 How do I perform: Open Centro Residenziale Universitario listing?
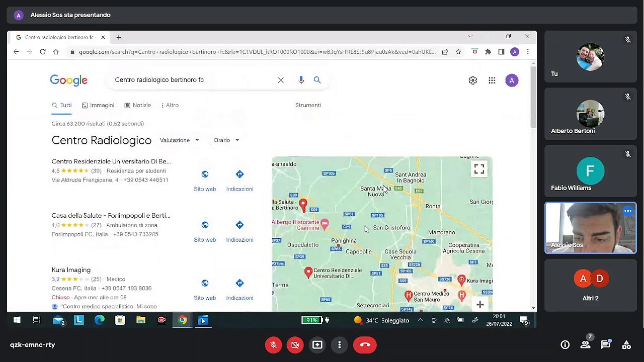pyautogui.click(x=111, y=161)
